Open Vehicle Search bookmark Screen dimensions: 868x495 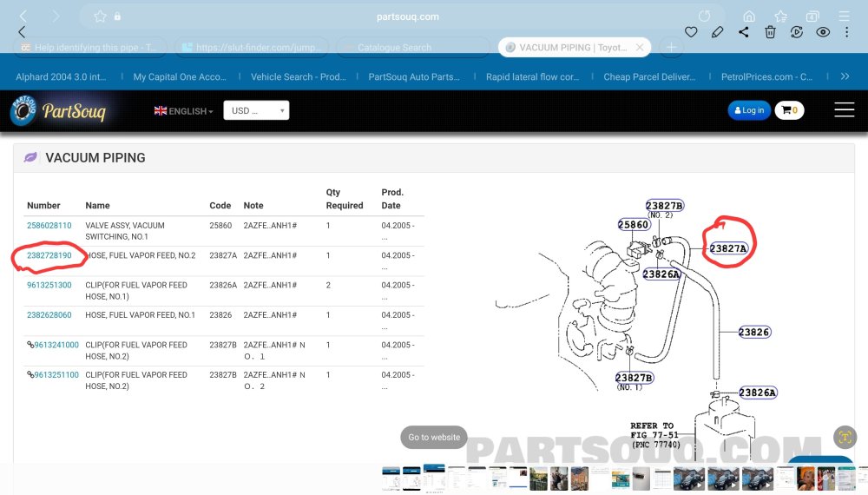coord(298,77)
